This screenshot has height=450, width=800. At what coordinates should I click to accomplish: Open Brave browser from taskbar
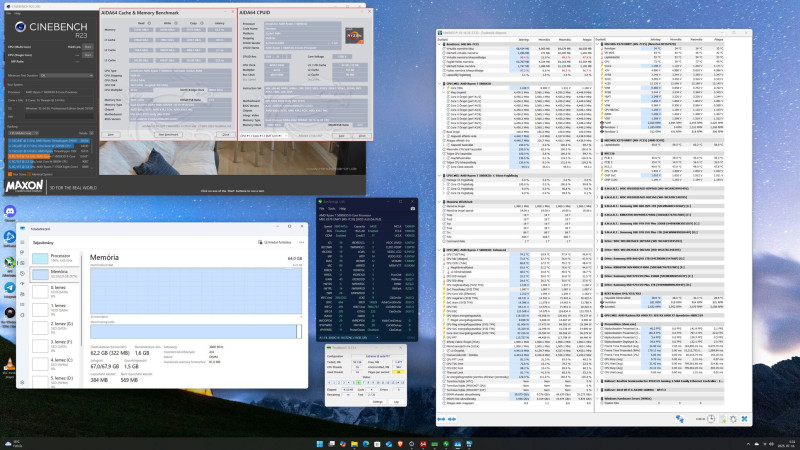coord(400,444)
